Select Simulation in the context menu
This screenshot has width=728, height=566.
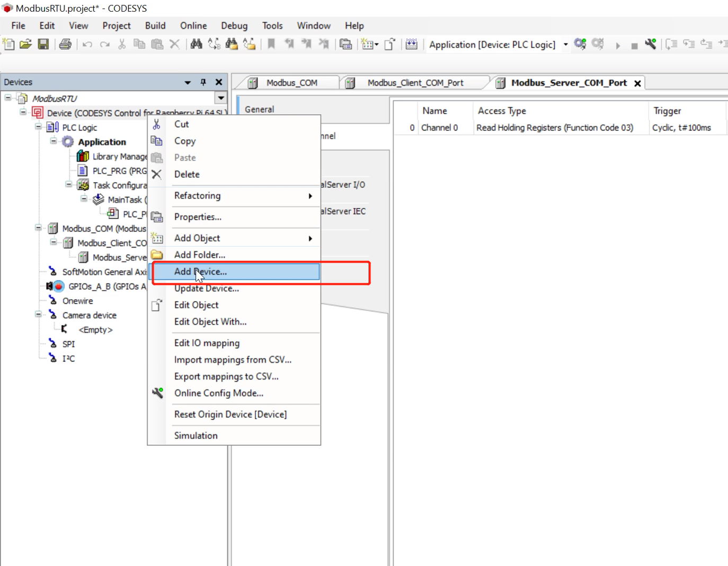pyautogui.click(x=234, y=436)
